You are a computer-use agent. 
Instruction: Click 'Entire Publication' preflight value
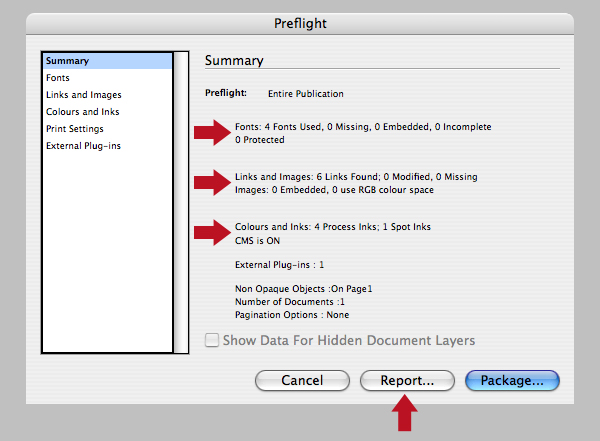[306, 94]
